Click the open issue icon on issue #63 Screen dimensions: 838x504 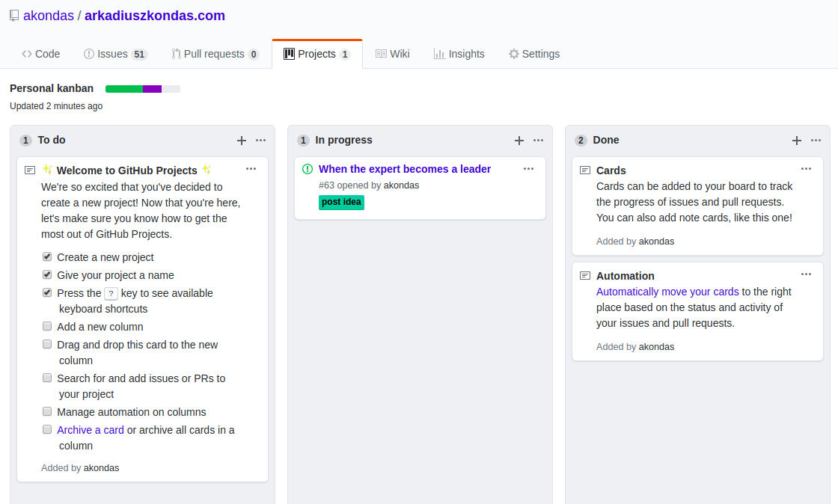click(308, 169)
